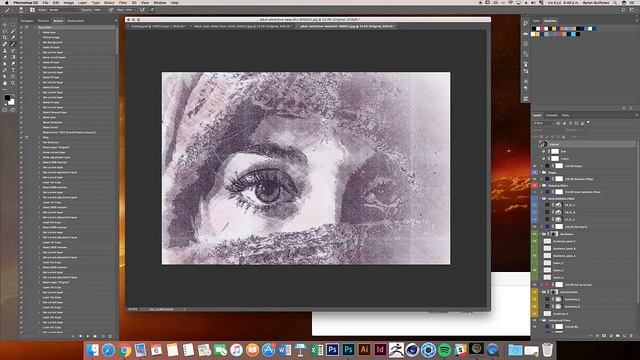Open Layers panel blending mode dropdown
The image size is (640, 360).
click(547, 130)
